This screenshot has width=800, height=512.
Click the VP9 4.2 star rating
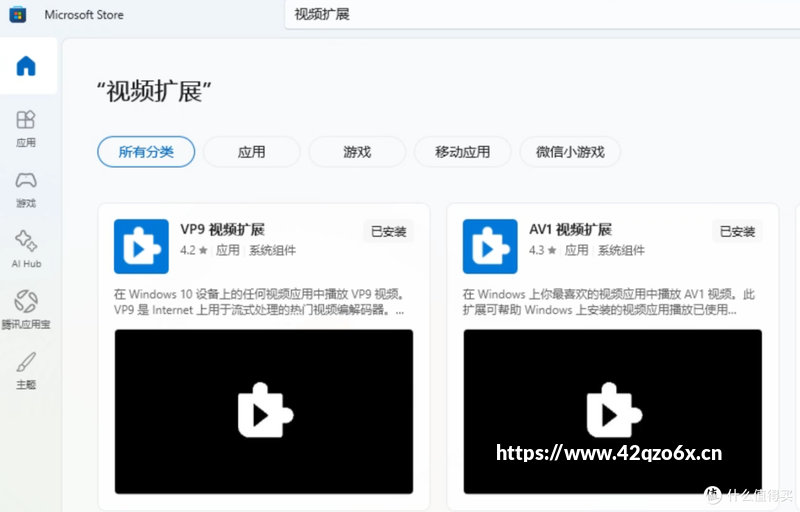(x=194, y=250)
